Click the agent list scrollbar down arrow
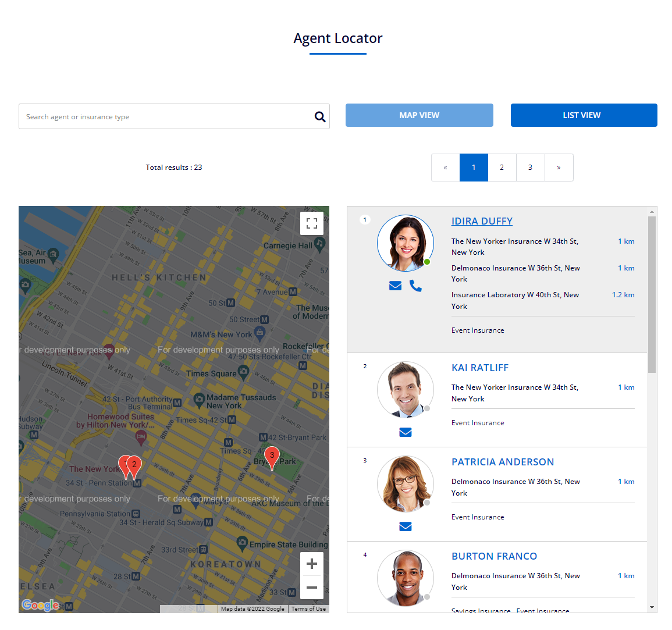The width and height of the screenshot is (672, 630). point(652,607)
